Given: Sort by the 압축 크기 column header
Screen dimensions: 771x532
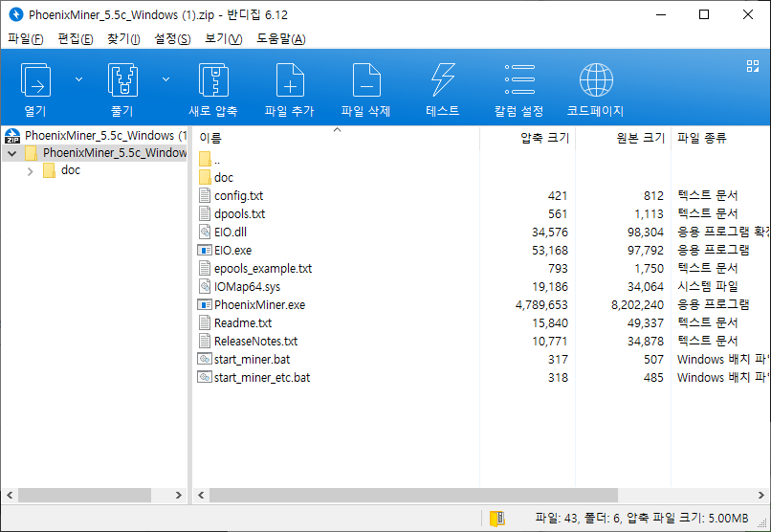Looking at the screenshot, I should (x=545, y=138).
